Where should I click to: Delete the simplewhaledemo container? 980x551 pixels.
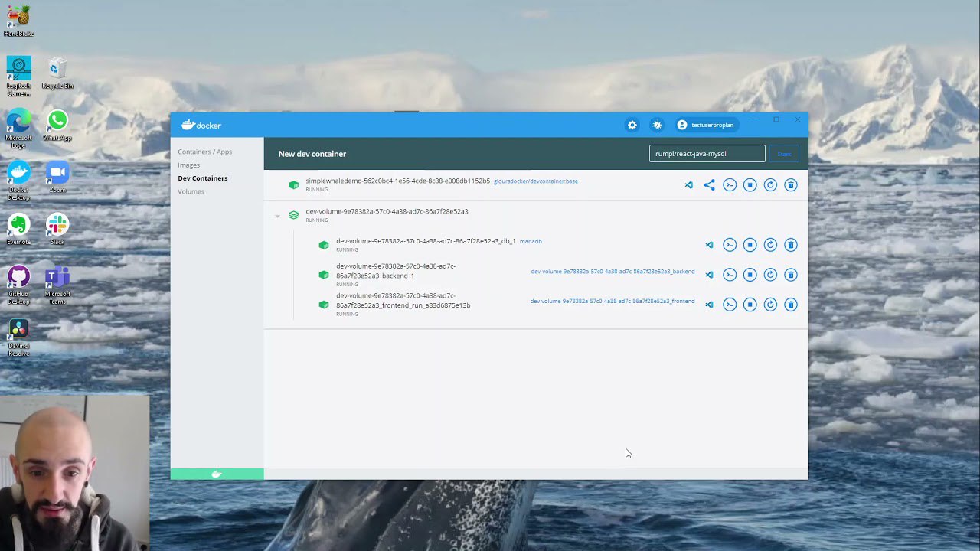click(791, 185)
